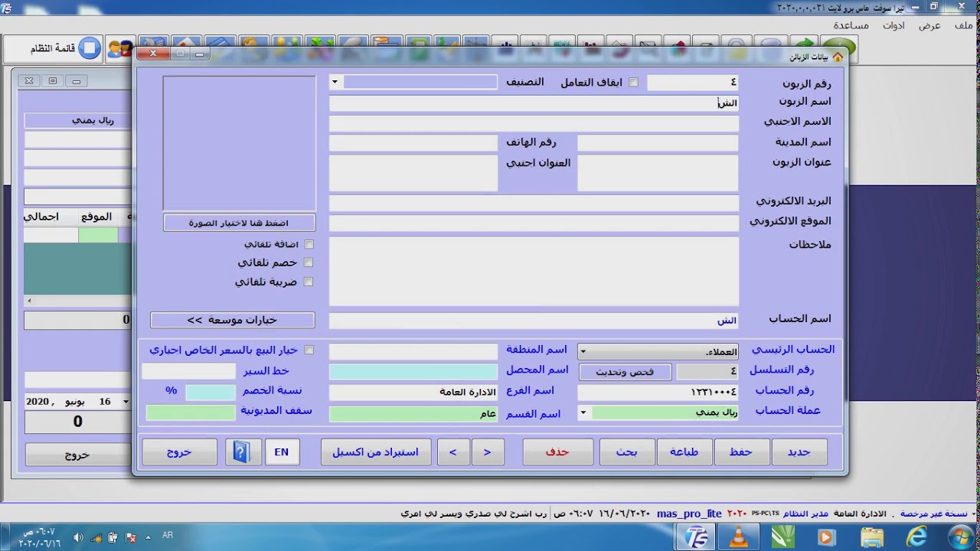Click خروج button in customer dialog
The image size is (980, 551).
(179, 452)
